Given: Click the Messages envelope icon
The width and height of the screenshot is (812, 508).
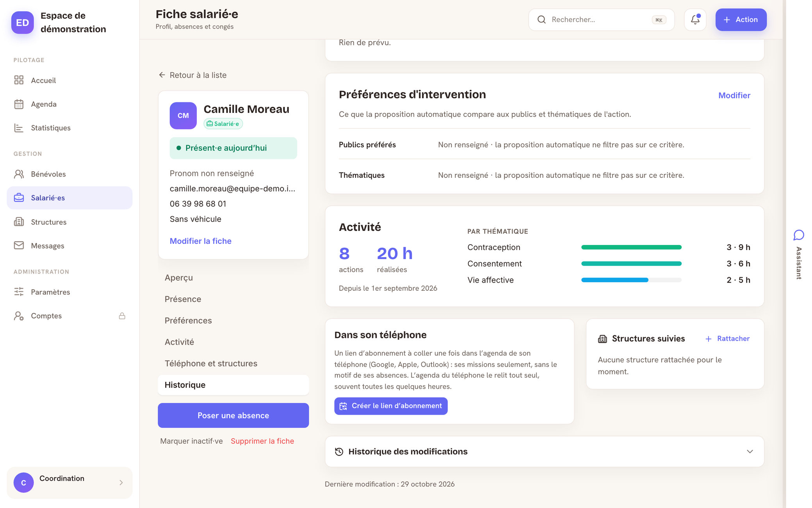Looking at the screenshot, I should pyautogui.click(x=19, y=245).
